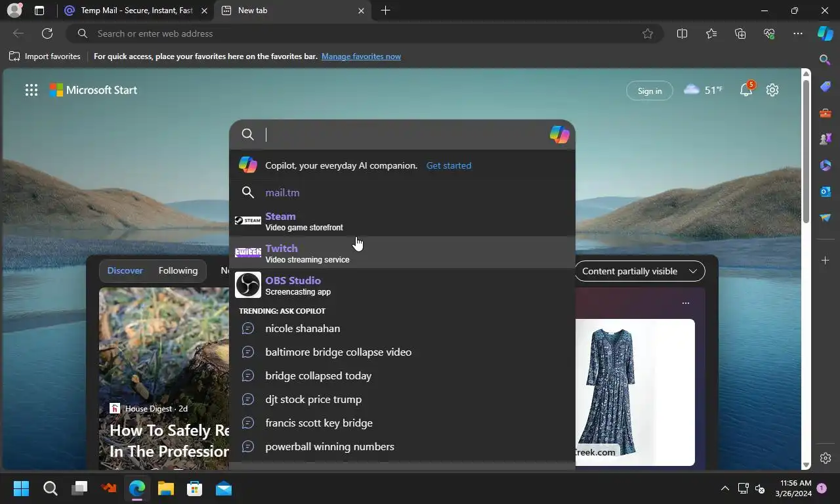Open a new browser tab with plus
The height and width of the screenshot is (504, 840).
coord(385,10)
